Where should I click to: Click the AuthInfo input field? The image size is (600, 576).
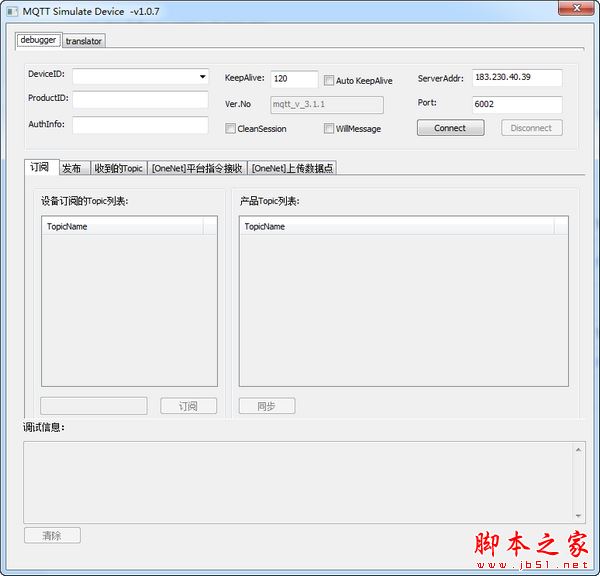pyautogui.click(x=140, y=125)
